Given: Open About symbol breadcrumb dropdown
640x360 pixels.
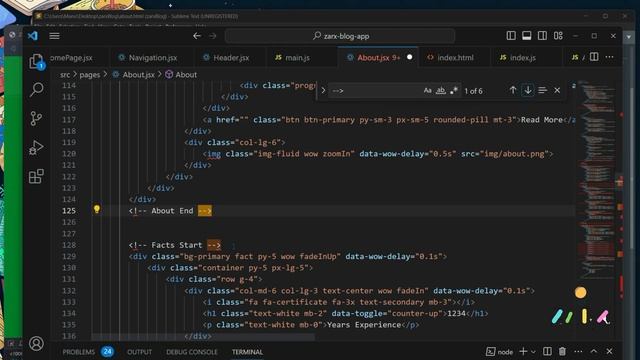Looking at the screenshot, I should tap(181, 75).
